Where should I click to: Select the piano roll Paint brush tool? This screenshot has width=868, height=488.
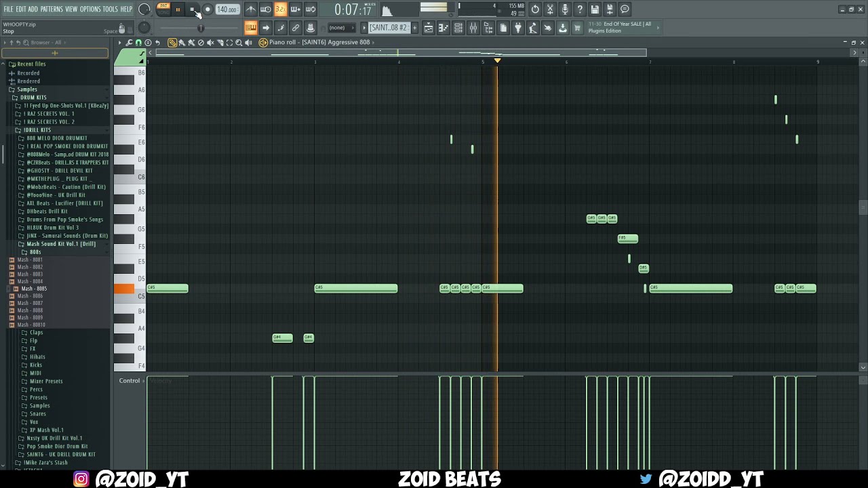182,43
